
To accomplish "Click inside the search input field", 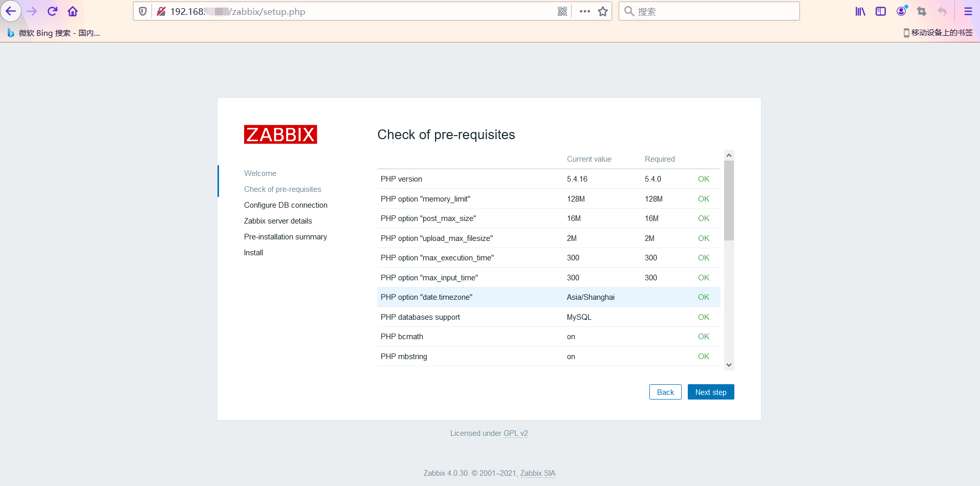I will (709, 11).
